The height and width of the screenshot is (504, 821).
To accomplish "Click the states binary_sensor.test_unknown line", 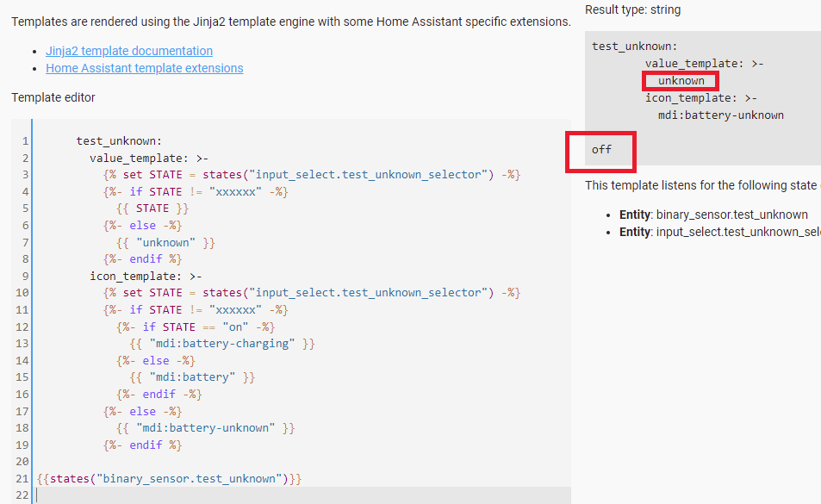I will pyautogui.click(x=169, y=478).
